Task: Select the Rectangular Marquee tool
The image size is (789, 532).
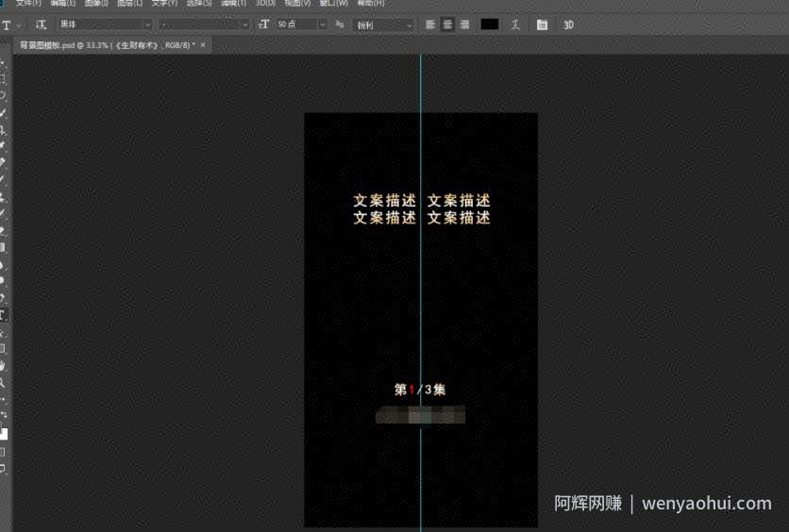Action: 3,78
